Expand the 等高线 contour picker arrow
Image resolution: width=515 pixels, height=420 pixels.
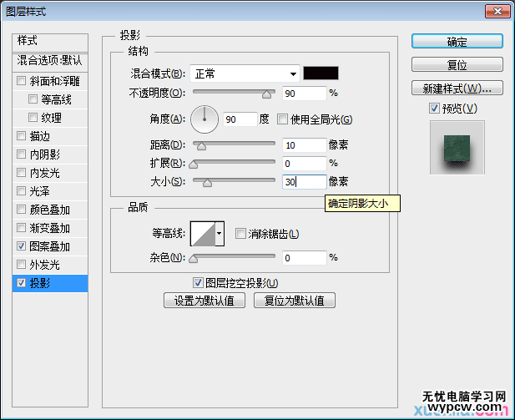pos(220,234)
